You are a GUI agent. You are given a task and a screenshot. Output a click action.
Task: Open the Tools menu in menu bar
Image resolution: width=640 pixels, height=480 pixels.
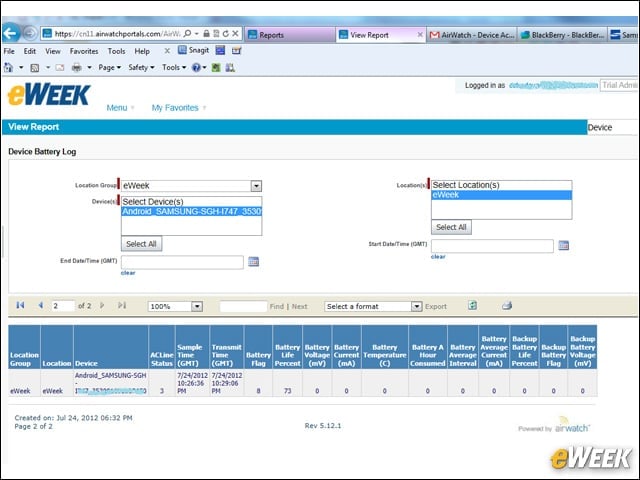tap(116, 51)
